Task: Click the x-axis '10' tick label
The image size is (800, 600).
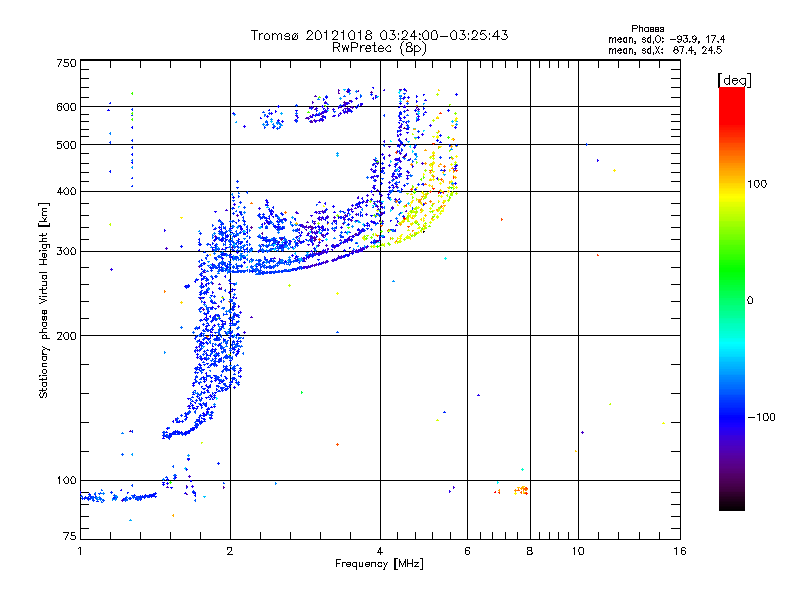Action: coord(578,551)
